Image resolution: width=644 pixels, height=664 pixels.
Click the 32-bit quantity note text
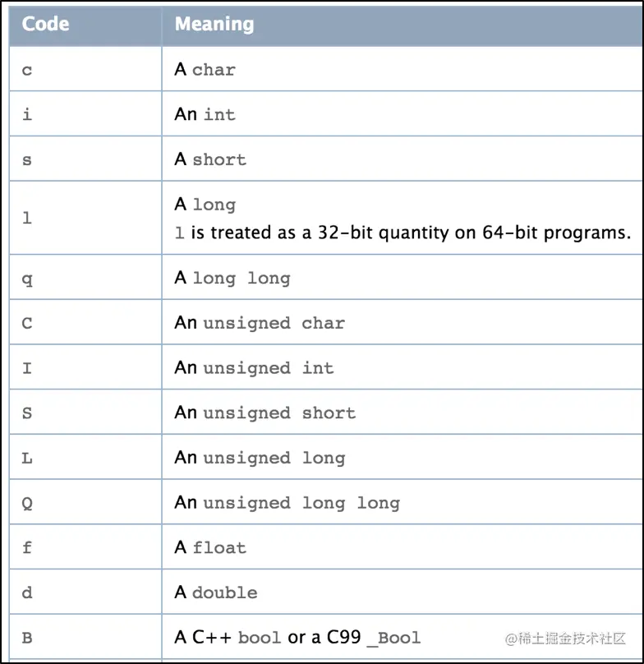click(x=402, y=233)
